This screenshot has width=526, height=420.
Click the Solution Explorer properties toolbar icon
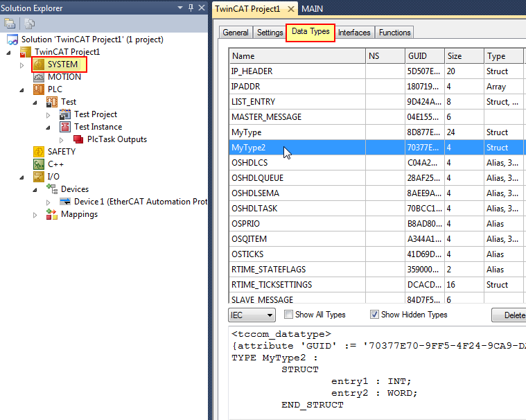coord(10,24)
